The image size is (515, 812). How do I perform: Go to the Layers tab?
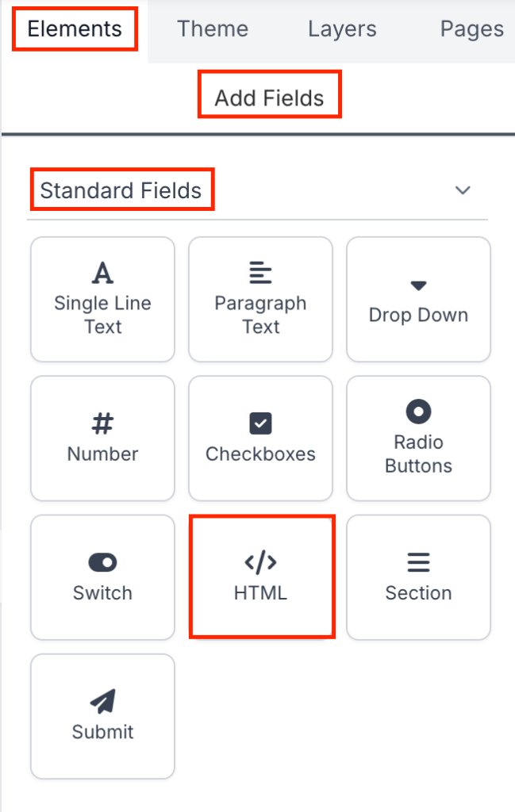pos(342,29)
